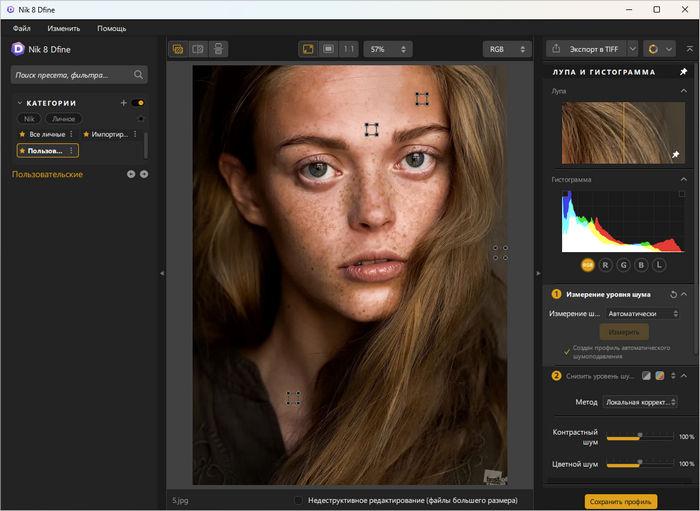Open the Помощь menu
Screen dimensions: 700x511
point(111,28)
